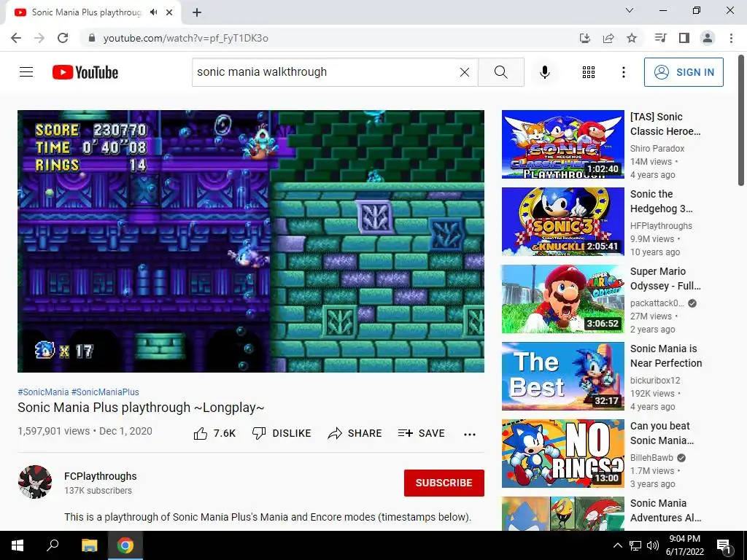The height and width of the screenshot is (560, 747).
Task: Open the volume tray icon
Action: point(653,545)
